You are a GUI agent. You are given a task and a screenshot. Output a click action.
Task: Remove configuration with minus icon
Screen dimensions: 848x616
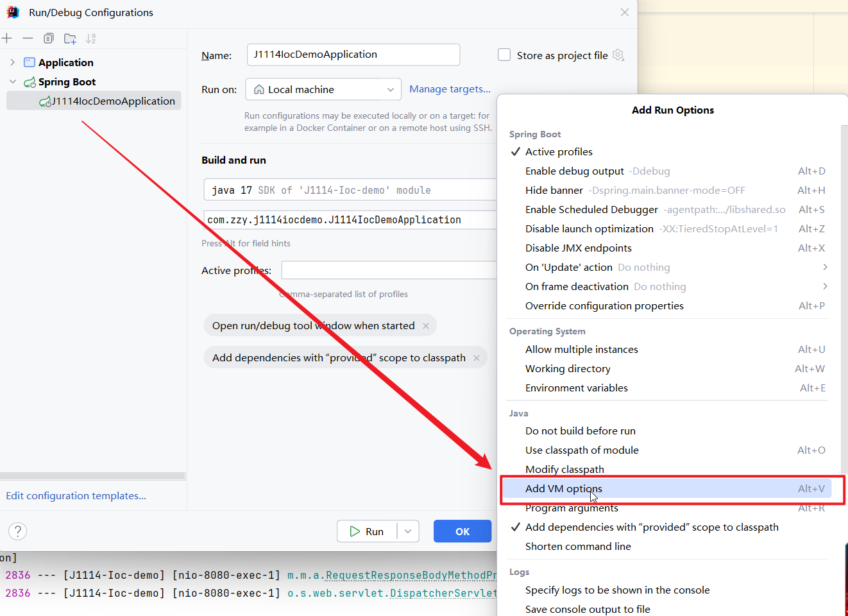click(x=28, y=38)
